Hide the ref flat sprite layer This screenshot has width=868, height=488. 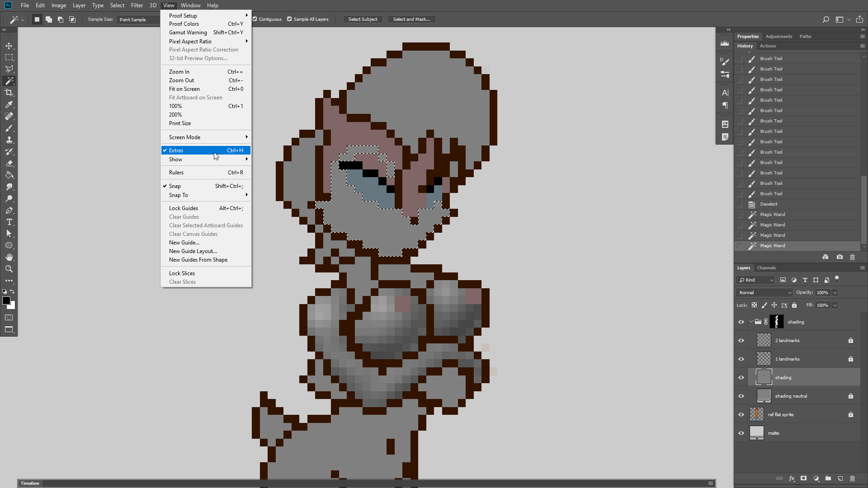click(741, 414)
